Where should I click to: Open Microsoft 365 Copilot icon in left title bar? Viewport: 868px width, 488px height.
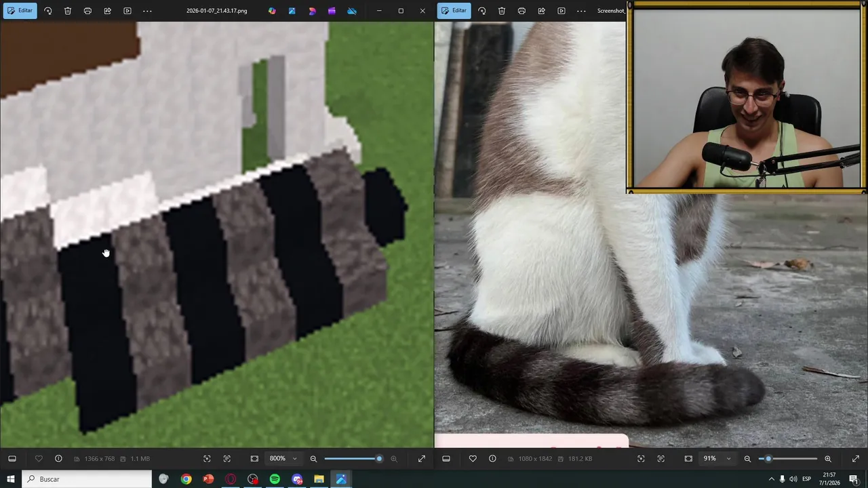tap(272, 11)
